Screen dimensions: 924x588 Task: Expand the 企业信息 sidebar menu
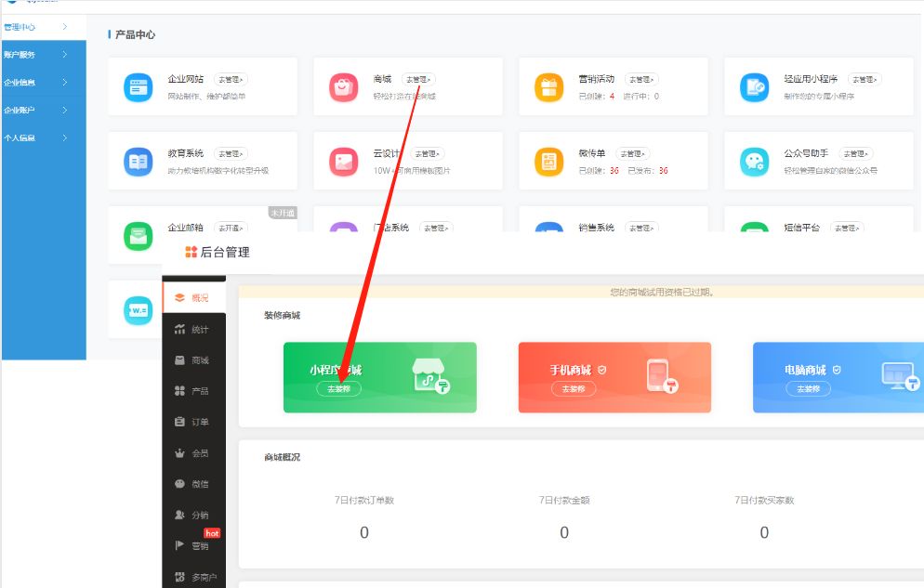click(37, 82)
